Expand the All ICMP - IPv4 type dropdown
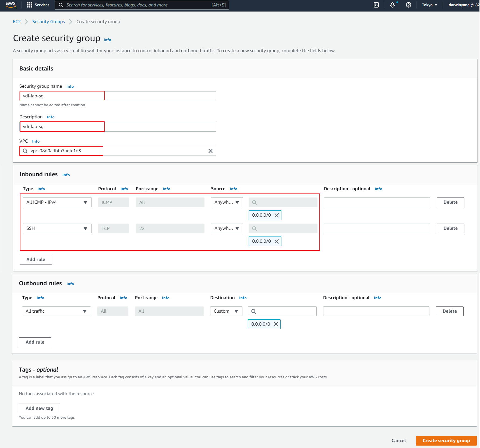The width and height of the screenshot is (480, 448). point(57,202)
